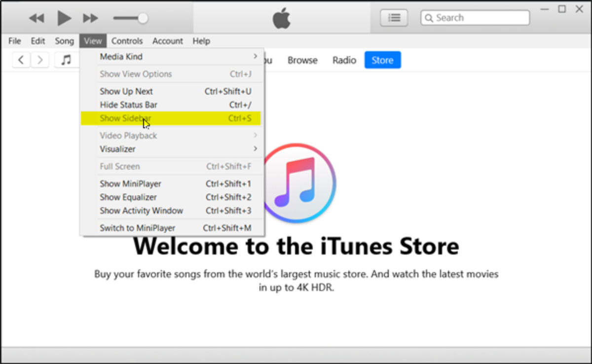Maximize the iTunes window

click(x=562, y=9)
